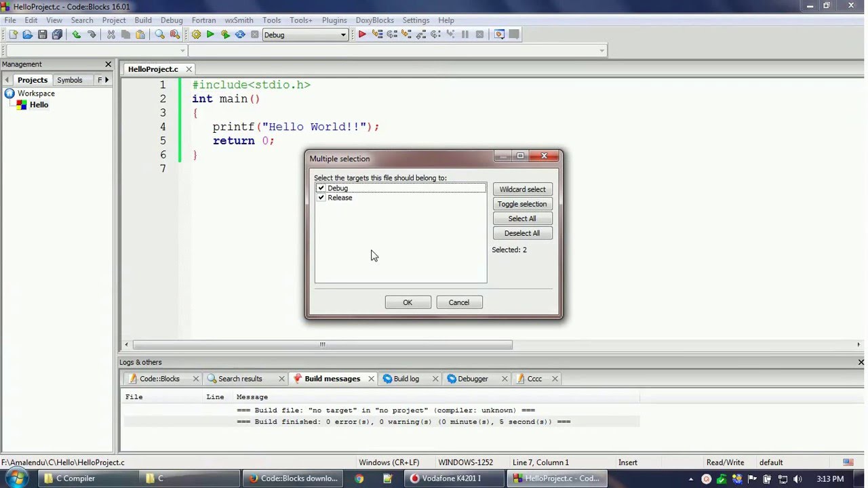Save the file using the floppy icon

click(43, 35)
